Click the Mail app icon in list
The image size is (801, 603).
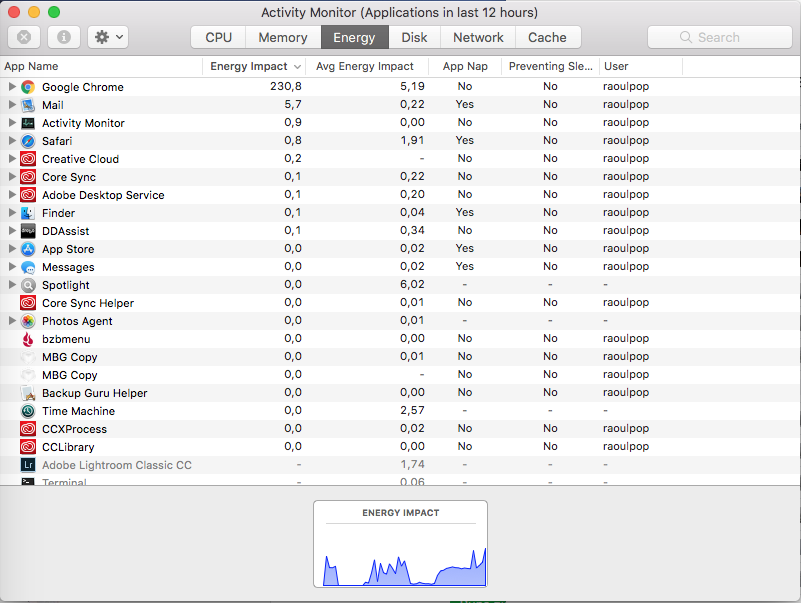tap(28, 105)
